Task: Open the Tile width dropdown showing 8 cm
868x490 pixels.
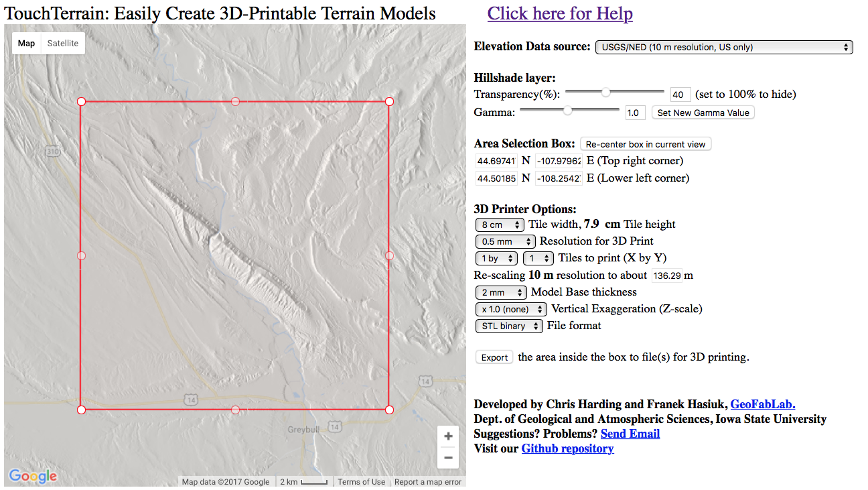Action: pos(500,225)
